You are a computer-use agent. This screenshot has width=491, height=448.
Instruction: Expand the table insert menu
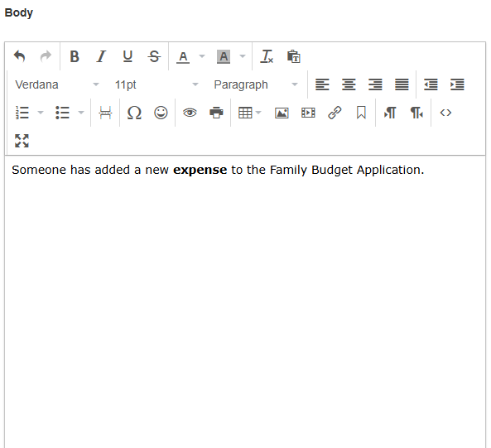[258, 113]
